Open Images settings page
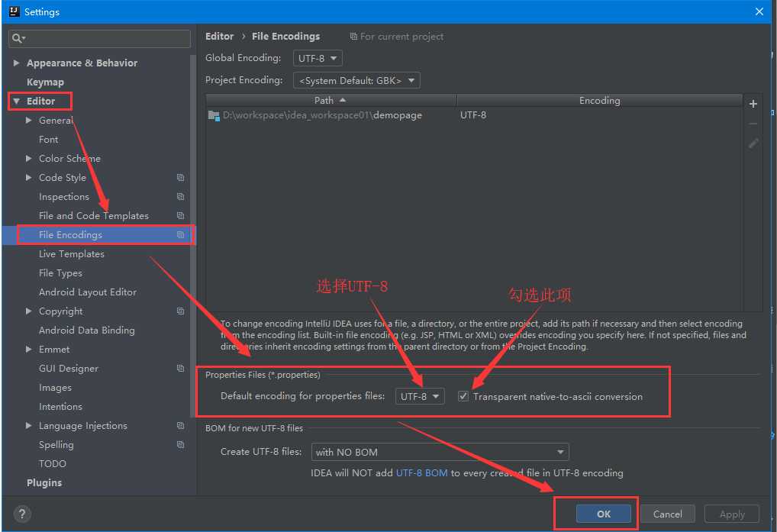This screenshot has height=532, width=777. pyautogui.click(x=55, y=387)
